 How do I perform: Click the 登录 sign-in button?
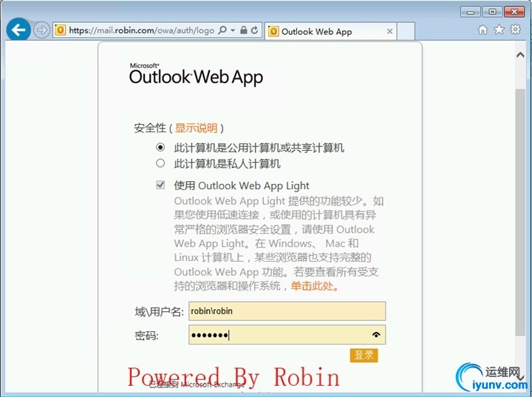pyautogui.click(x=364, y=355)
